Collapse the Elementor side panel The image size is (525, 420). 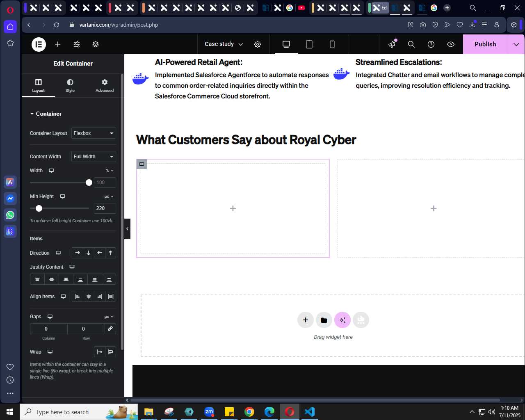127,229
